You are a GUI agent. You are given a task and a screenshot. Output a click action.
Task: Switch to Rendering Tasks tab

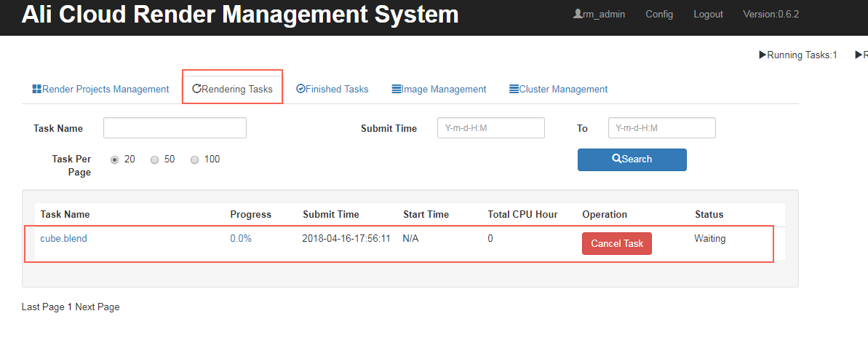233,89
